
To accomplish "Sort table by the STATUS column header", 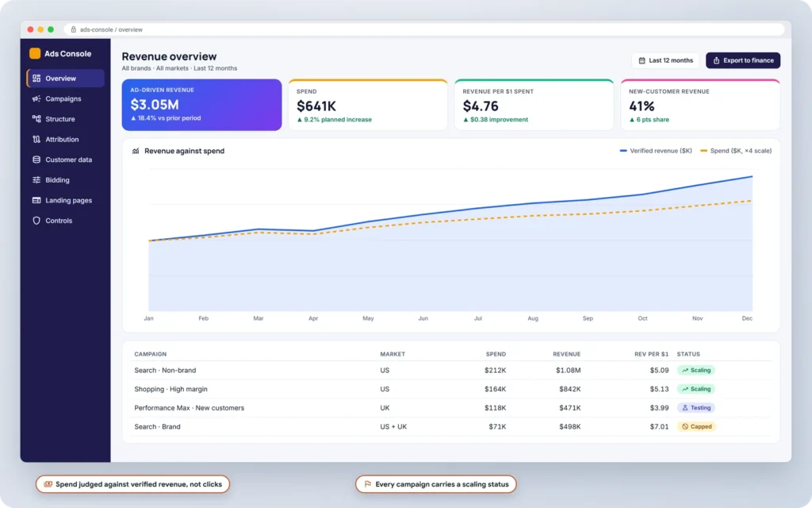I will pyautogui.click(x=688, y=354).
